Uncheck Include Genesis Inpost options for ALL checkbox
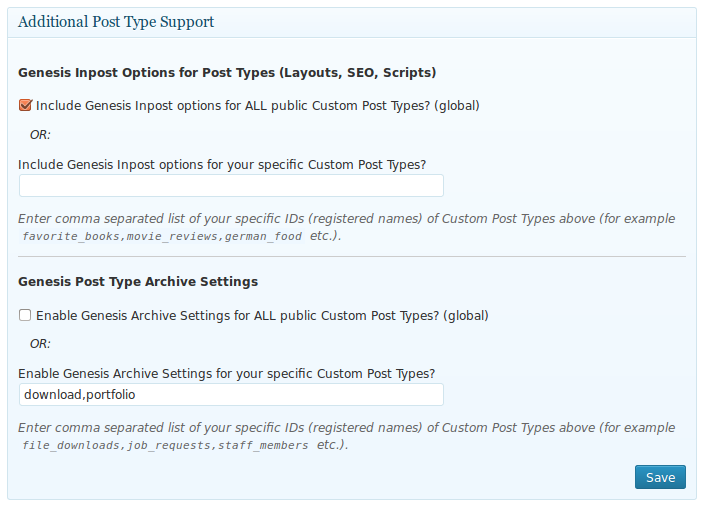 25,105
